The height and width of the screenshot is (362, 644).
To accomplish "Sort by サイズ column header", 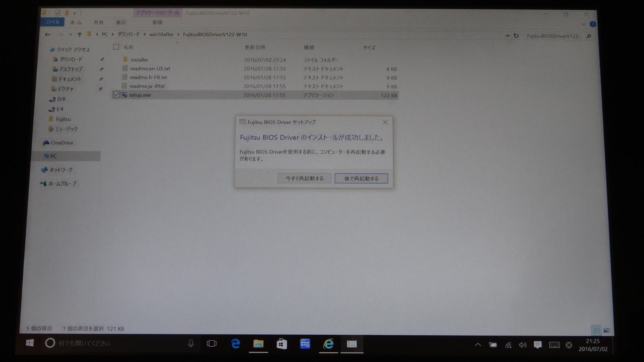I will point(369,48).
